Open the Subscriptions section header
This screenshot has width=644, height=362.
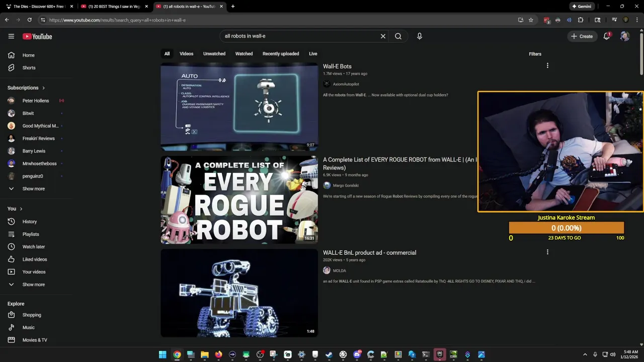[26, 88]
